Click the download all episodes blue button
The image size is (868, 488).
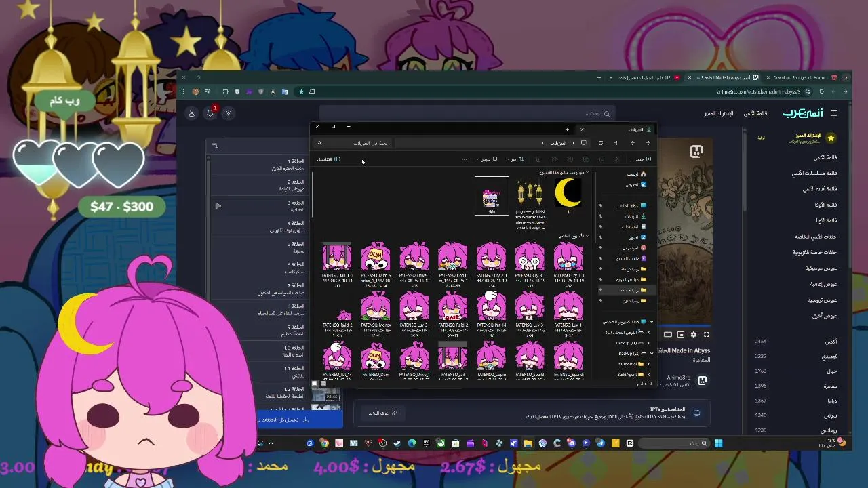tap(300, 420)
